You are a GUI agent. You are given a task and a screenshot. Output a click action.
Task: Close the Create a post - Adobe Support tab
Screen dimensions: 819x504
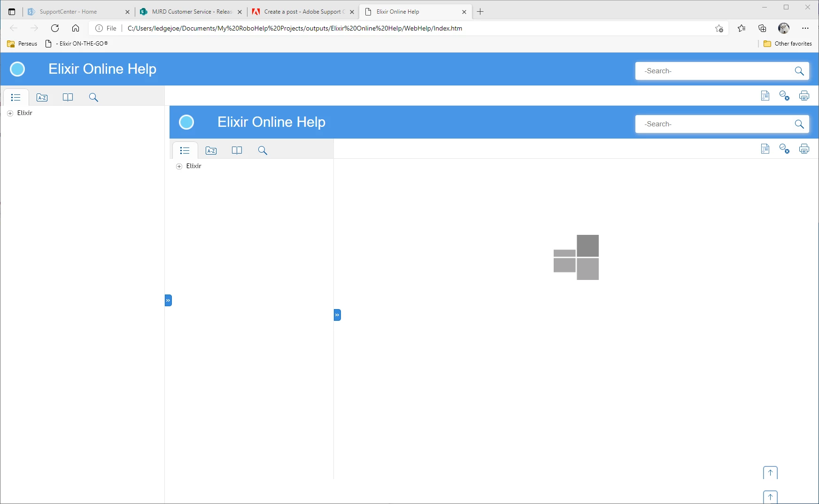(352, 12)
